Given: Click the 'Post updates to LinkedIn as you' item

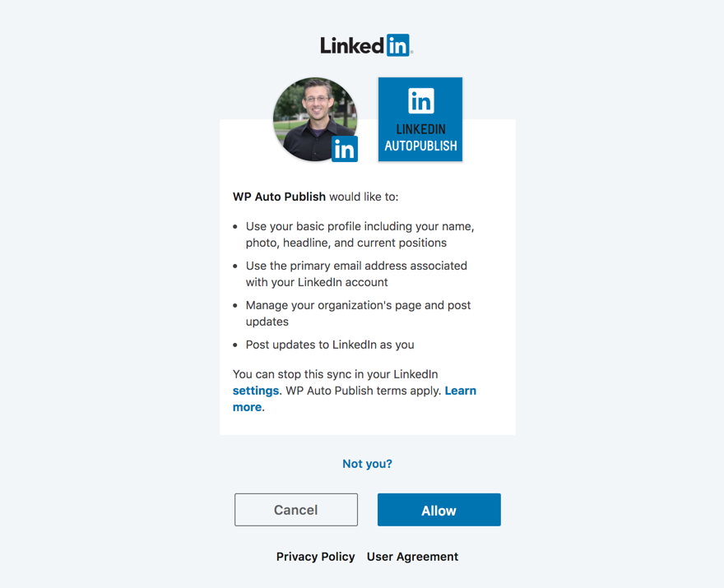Looking at the screenshot, I should (x=328, y=345).
